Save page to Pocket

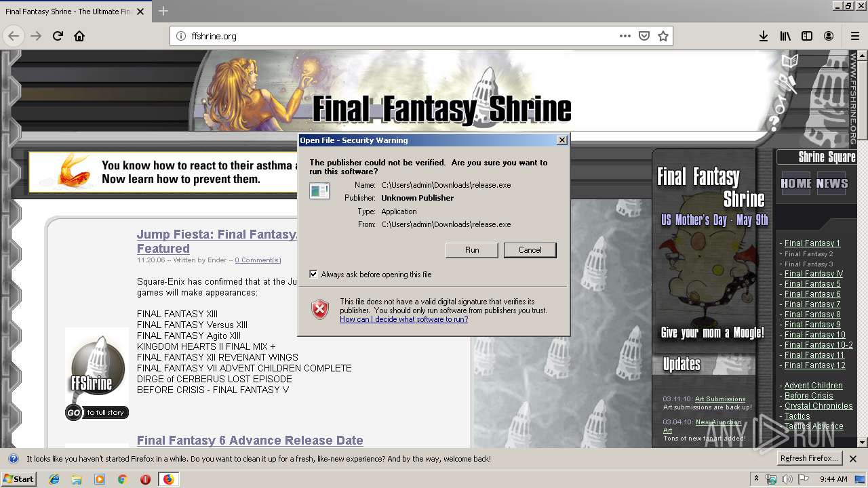[x=644, y=36]
